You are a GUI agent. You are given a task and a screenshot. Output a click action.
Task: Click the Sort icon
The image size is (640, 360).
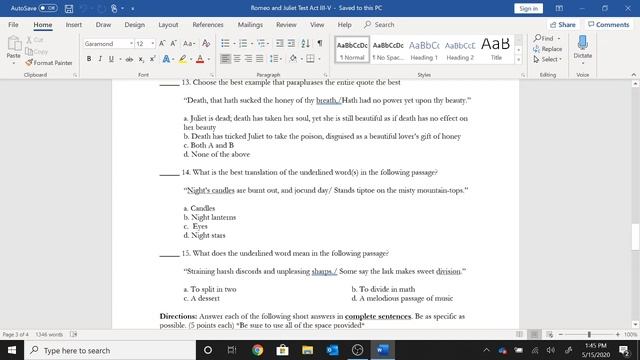click(305, 43)
